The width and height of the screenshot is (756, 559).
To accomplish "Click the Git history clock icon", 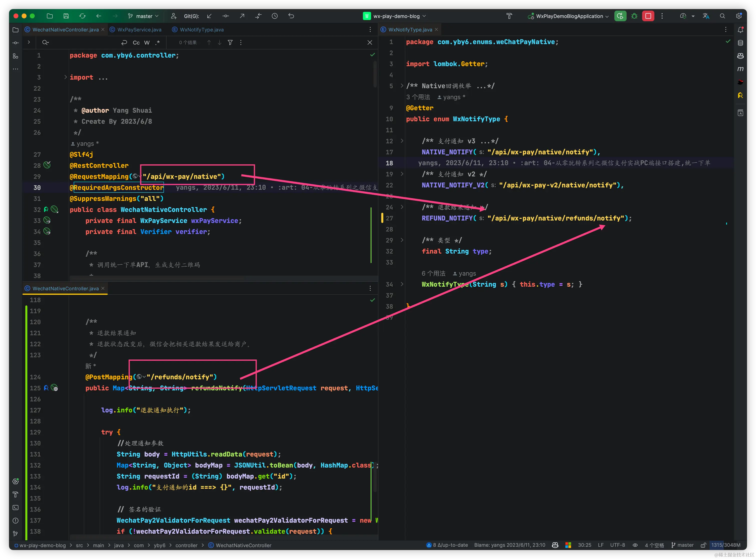I will click(275, 16).
